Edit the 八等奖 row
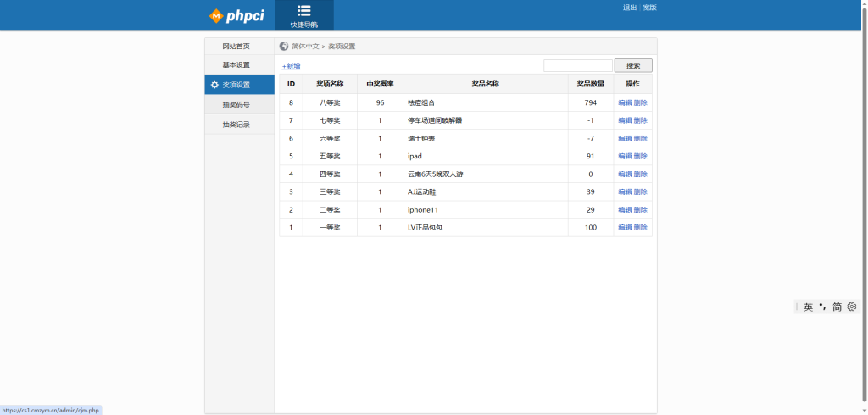This screenshot has width=868, height=415. point(625,102)
